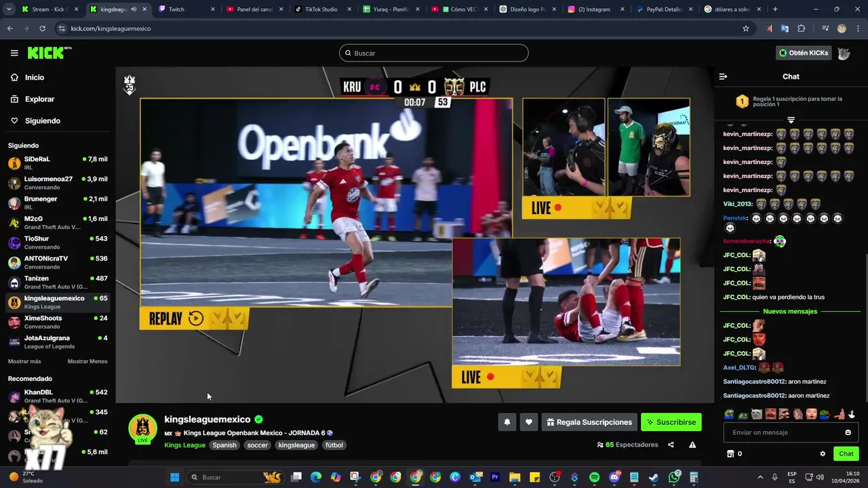Viewport: 868px width, 488px height.
Task: Expand the gift leaderboard chevron
Action: point(791,119)
